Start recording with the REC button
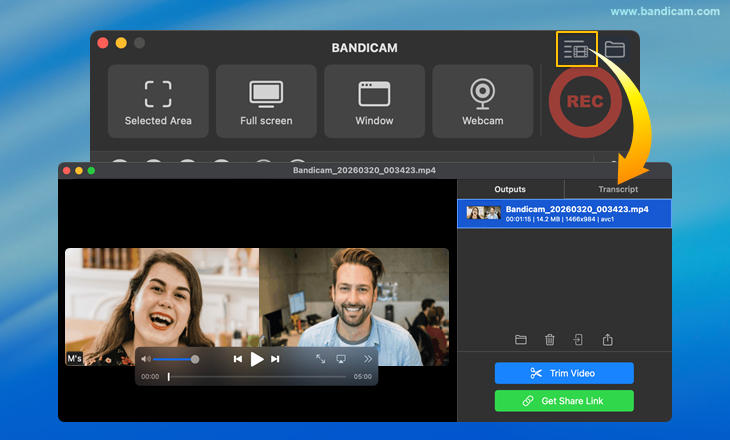The image size is (730, 440). pyautogui.click(x=585, y=102)
